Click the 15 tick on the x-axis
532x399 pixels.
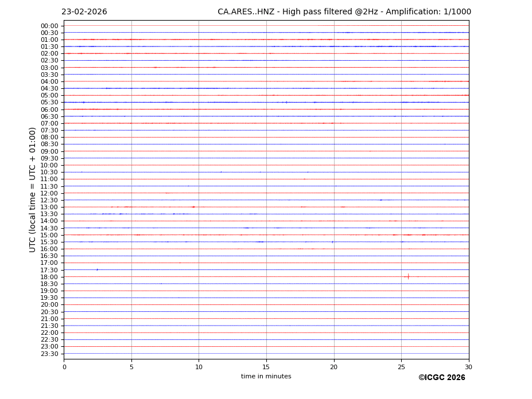(x=266, y=367)
